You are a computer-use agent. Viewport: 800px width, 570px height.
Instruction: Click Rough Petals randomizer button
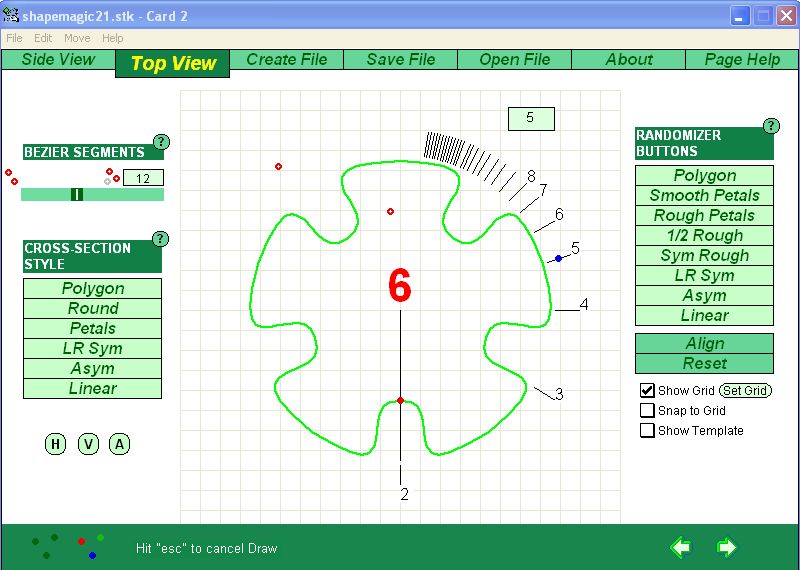pyautogui.click(x=705, y=215)
